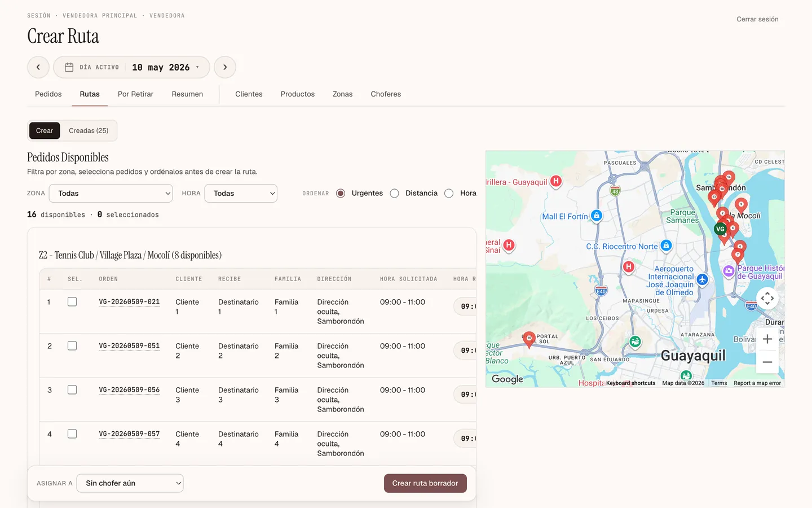Click the HORA SOLICITADA column header
This screenshot has height=508, width=812.
click(408, 279)
